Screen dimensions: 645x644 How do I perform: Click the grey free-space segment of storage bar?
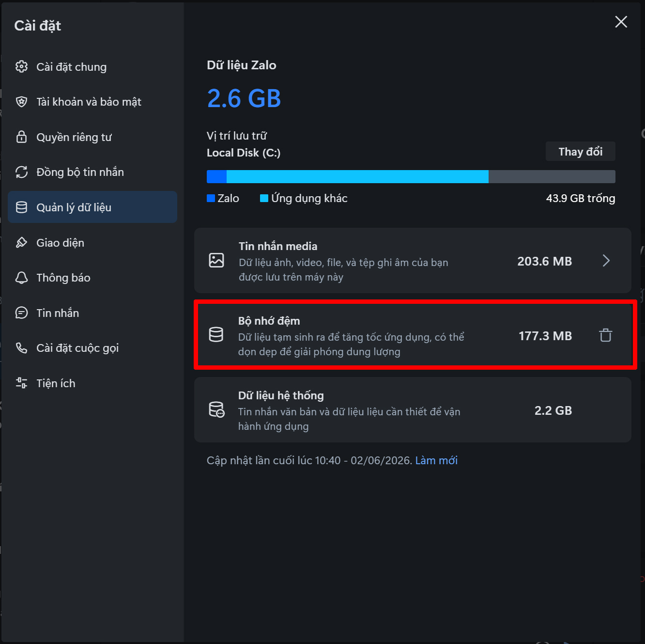pyautogui.click(x=552, y=176)
